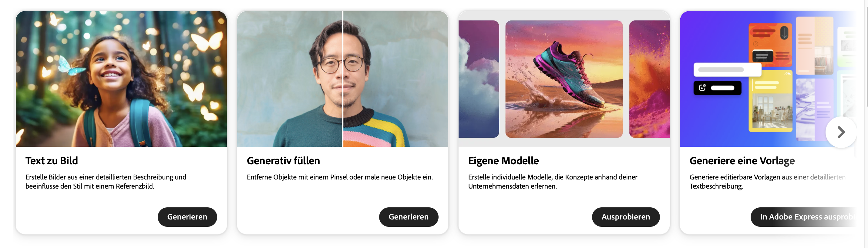The height and width of the screenshot is (248, 868).
Task: Click the Eigene Modelle heading
Action: point(503,161)
